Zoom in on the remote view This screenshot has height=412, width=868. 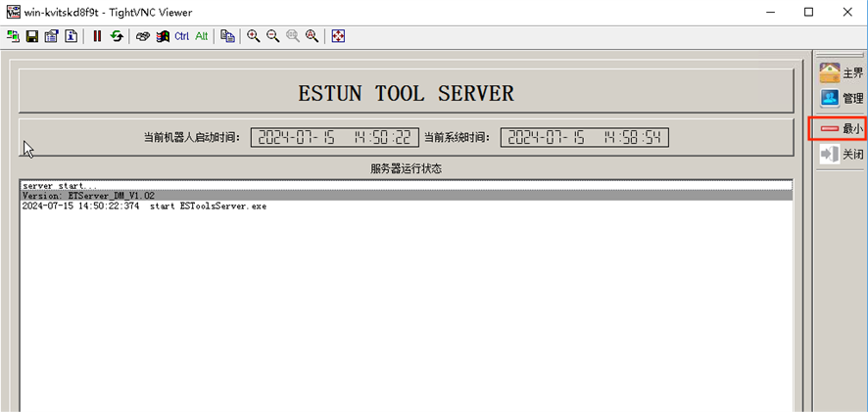[253, 36]
